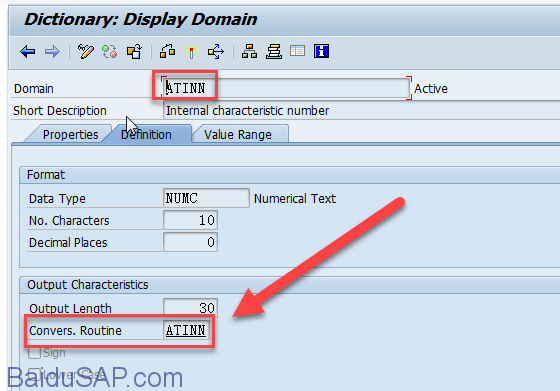
Task: Click the Domain name field ATINN
Action: coord(286,88)
